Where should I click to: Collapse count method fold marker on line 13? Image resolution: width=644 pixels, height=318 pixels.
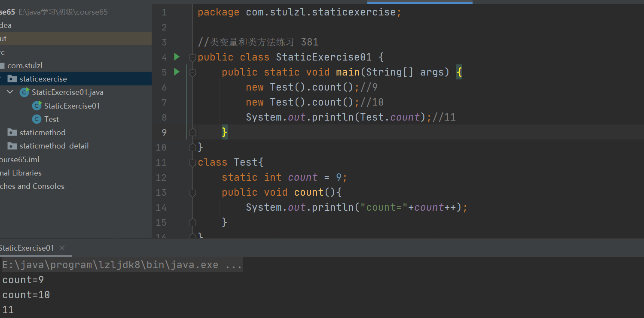click(x=192, y=193)
